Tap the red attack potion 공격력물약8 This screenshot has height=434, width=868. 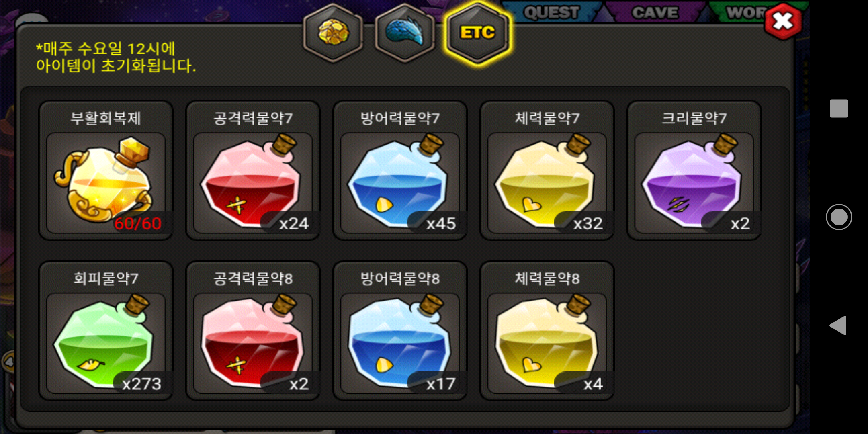click(x=253, y=331)
